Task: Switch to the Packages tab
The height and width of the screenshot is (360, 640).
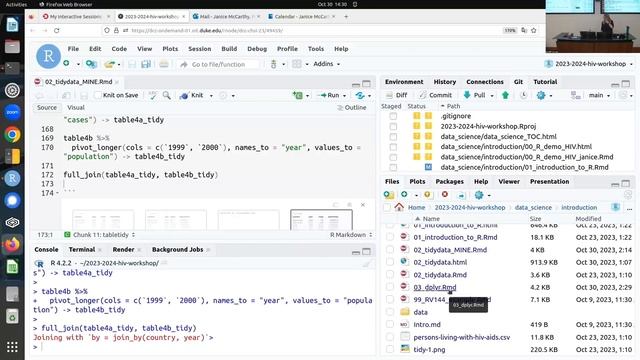Action: point(449,181)
